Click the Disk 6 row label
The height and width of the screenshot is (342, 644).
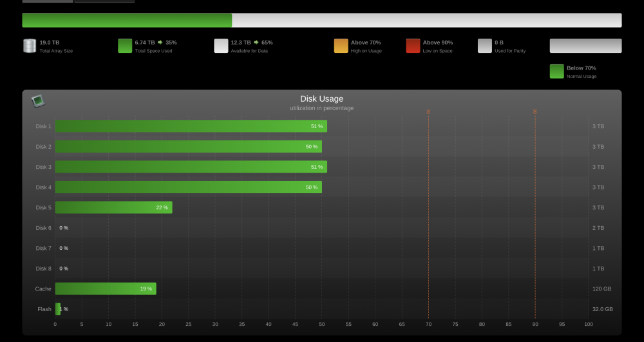(x=44, y=228)
